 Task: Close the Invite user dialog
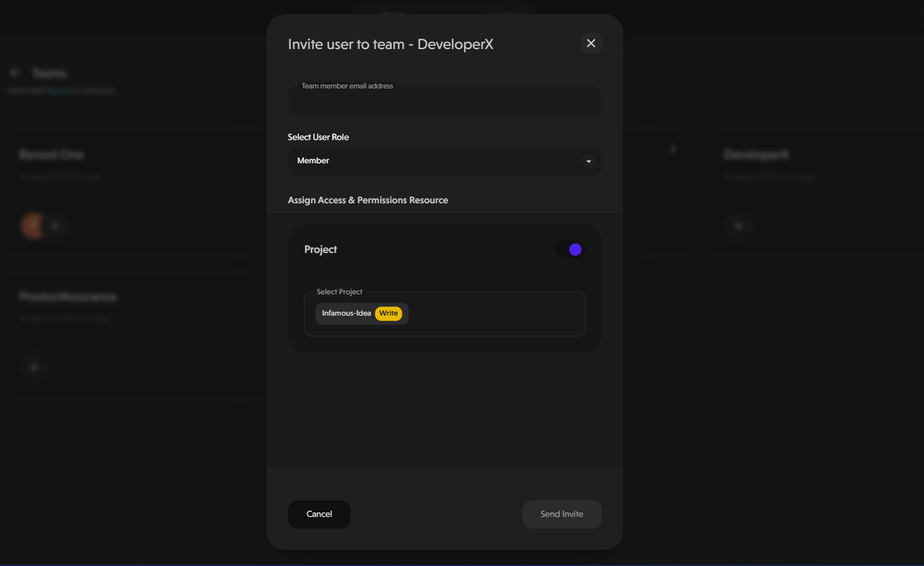[x=591, y=43]
